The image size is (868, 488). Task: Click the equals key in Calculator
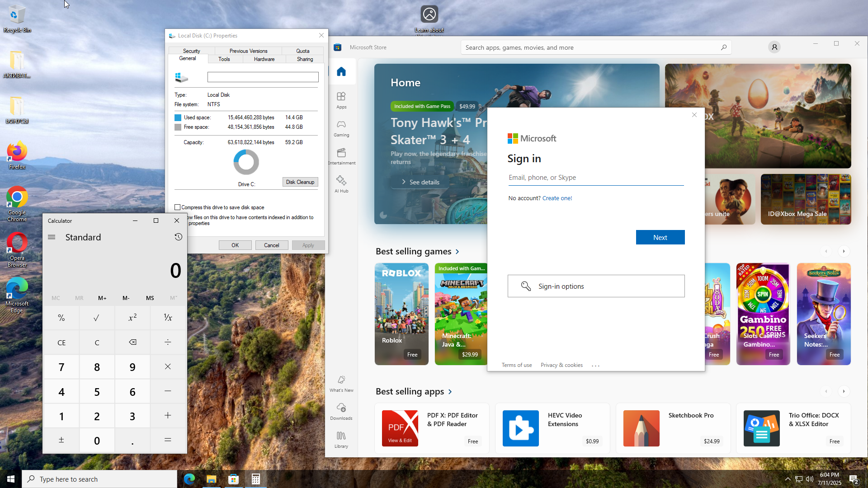(168, 440)
